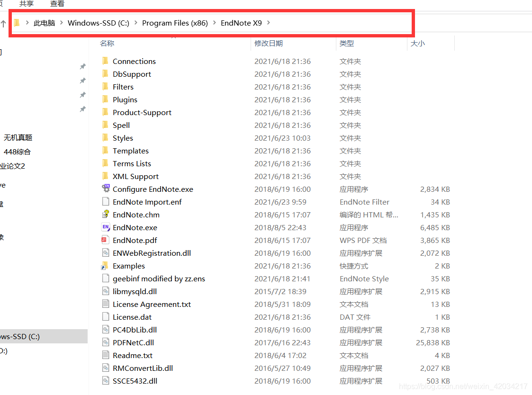Sort by the 名称 column header
Image resolution: width=532 pixels, height=395 pixels.
[107, 43]
